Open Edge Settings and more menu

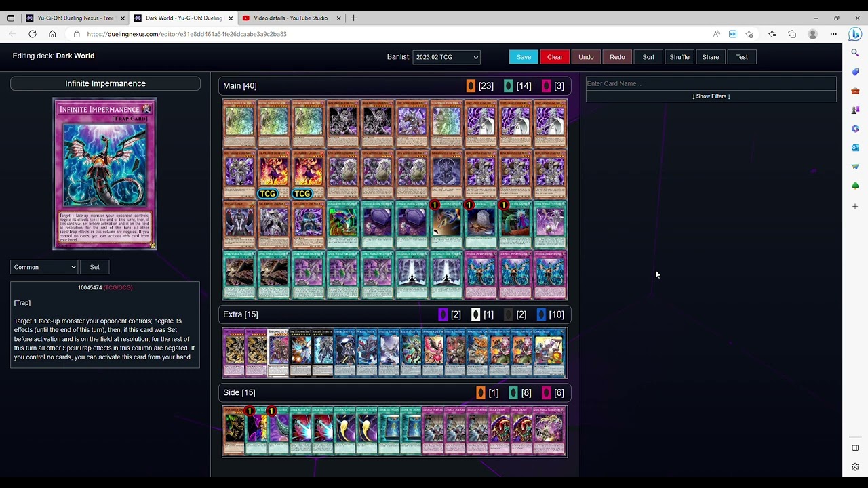(833, 34)
